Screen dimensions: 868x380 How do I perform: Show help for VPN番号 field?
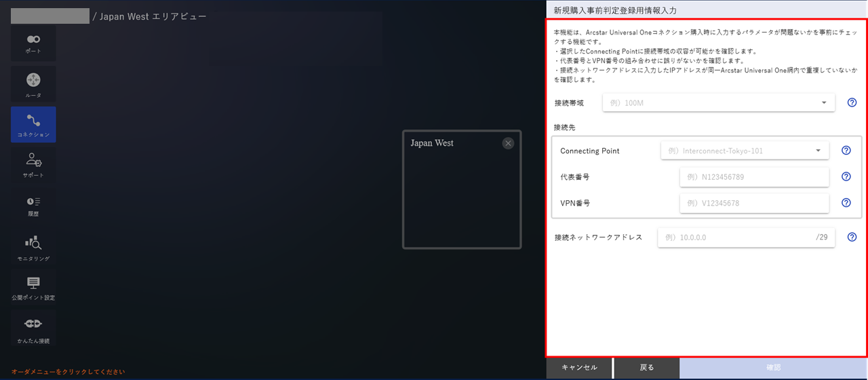point(846,202)
